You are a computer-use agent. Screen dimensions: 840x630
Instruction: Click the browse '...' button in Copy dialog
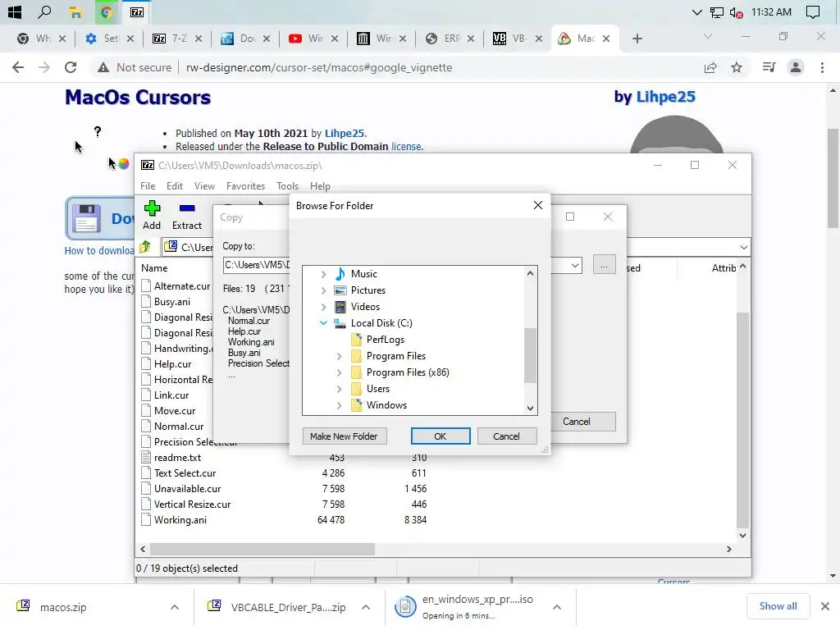604,265
